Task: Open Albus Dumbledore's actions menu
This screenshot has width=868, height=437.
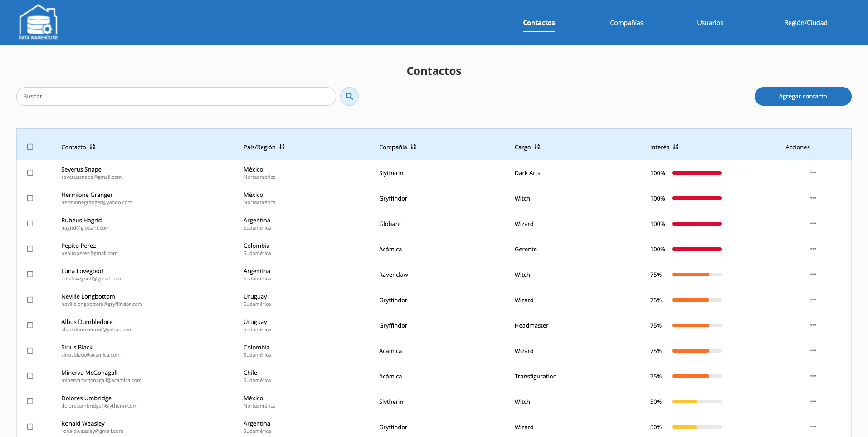Action: [x=814, y=325]
